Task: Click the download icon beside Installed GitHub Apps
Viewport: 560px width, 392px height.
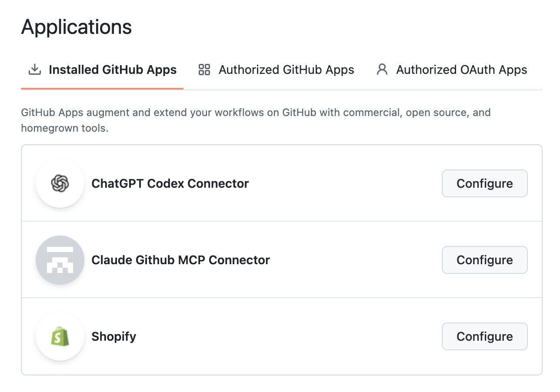Action: tap(34, 70)
